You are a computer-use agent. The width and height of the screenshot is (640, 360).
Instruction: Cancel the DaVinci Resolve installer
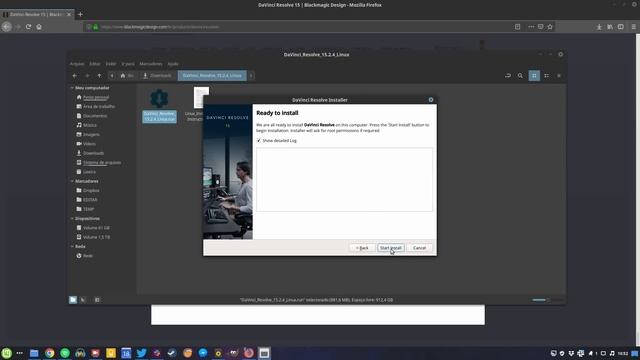tap(419, 248)
